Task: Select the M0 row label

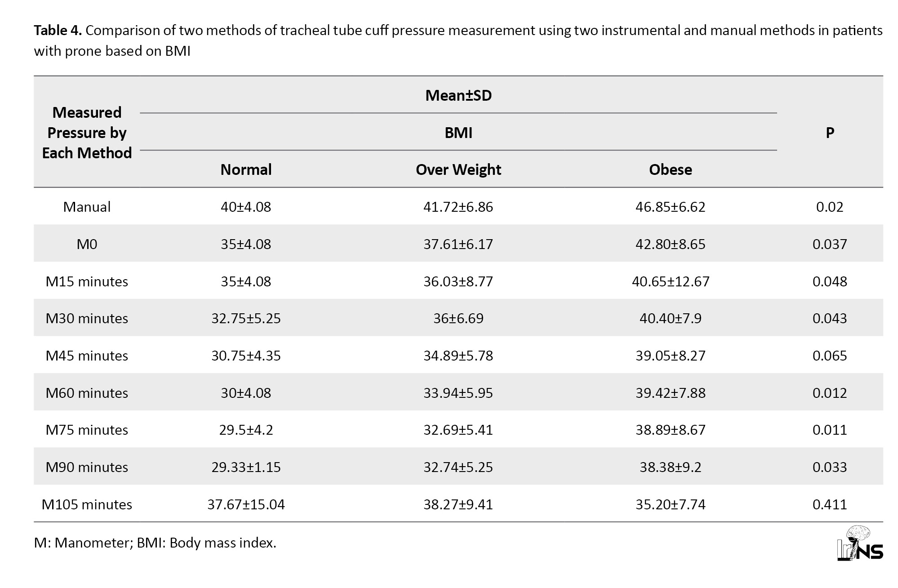Action: pyautogui.click(x=87, y=244)
